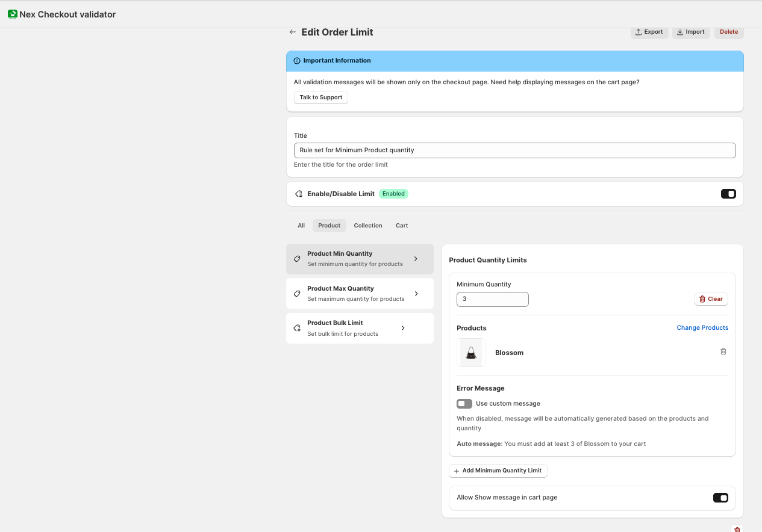Switch to the Cart tab

point(402,226)
